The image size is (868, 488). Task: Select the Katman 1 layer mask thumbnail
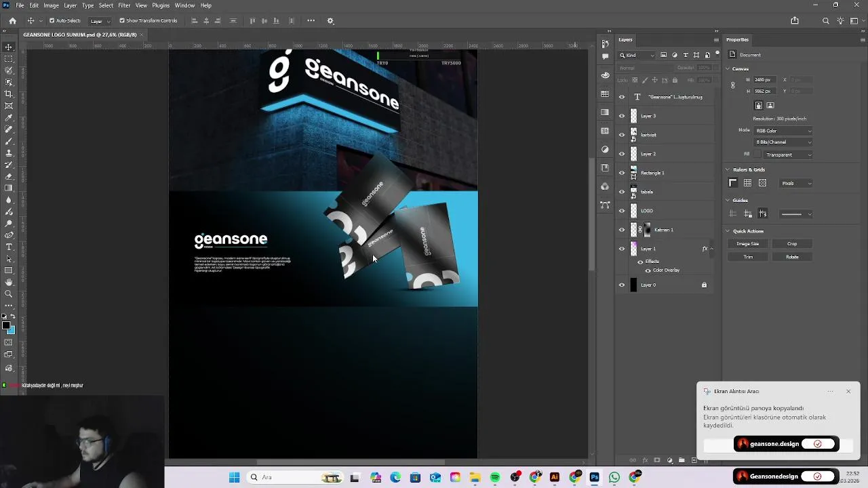pos(647,230)
